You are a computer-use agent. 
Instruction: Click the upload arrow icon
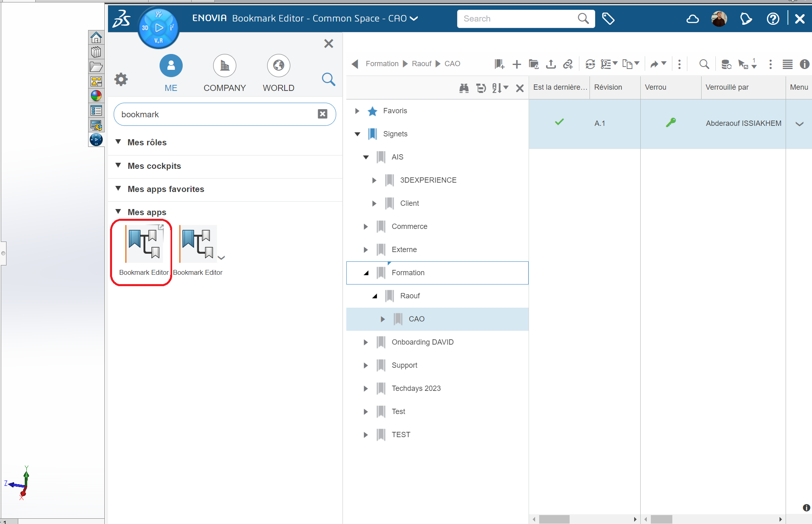click(x=551, y=64)
